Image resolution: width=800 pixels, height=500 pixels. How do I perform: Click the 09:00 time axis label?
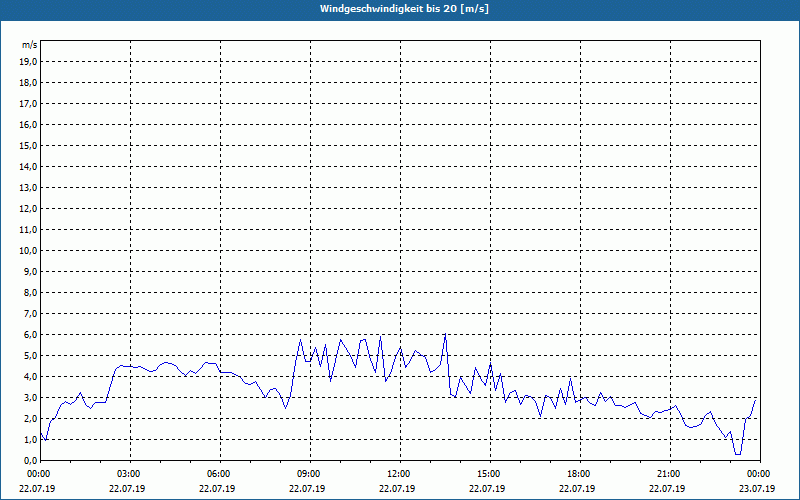310,474
